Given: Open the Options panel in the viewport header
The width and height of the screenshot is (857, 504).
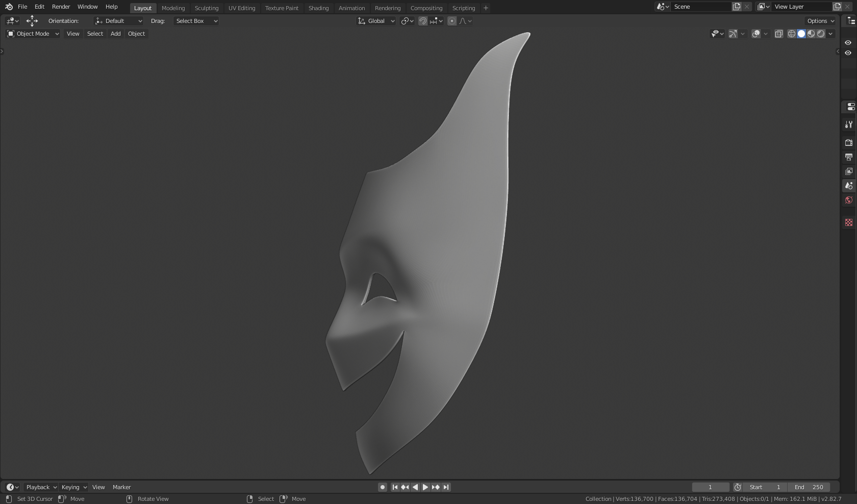Looking at the screenshot, I should (819, 21).
